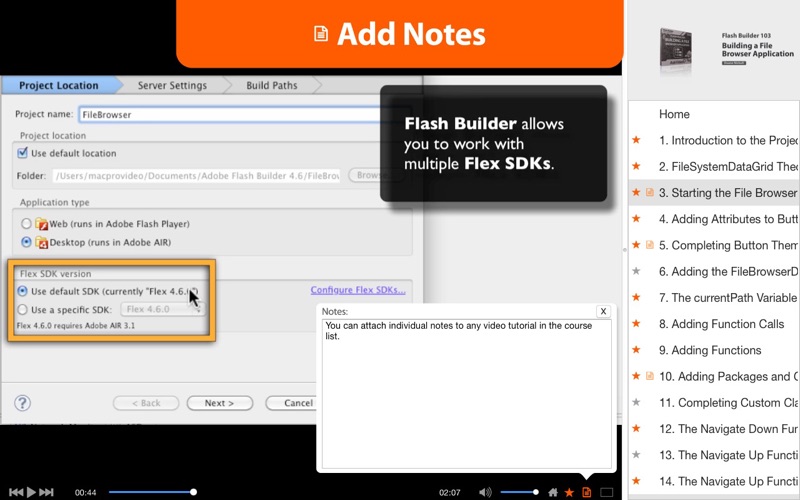Skip to the next video in player bar
Screen dimensions: 800x500
pyautogui.click(x=46, y=492)
